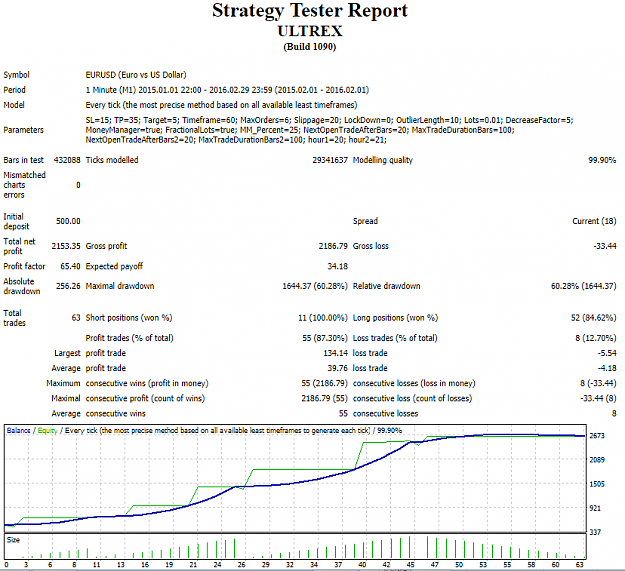The image size is (625, 571).
Task: Click the chart axis value 2089
Action: 597,460
